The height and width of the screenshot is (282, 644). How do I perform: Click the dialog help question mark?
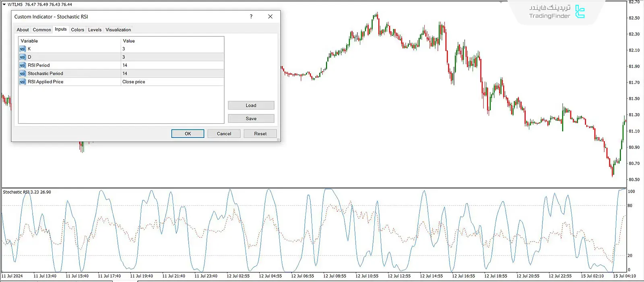[x=251, y=17]
